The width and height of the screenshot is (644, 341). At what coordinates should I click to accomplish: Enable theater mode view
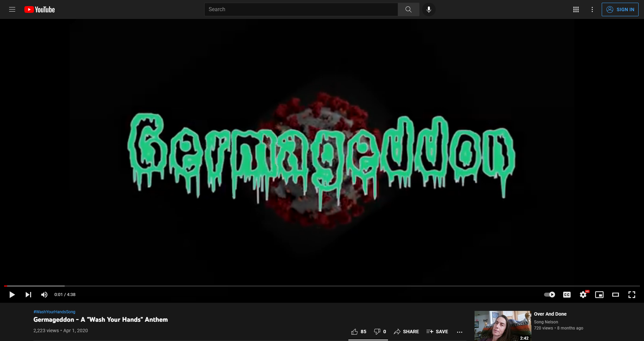[616, 295]
